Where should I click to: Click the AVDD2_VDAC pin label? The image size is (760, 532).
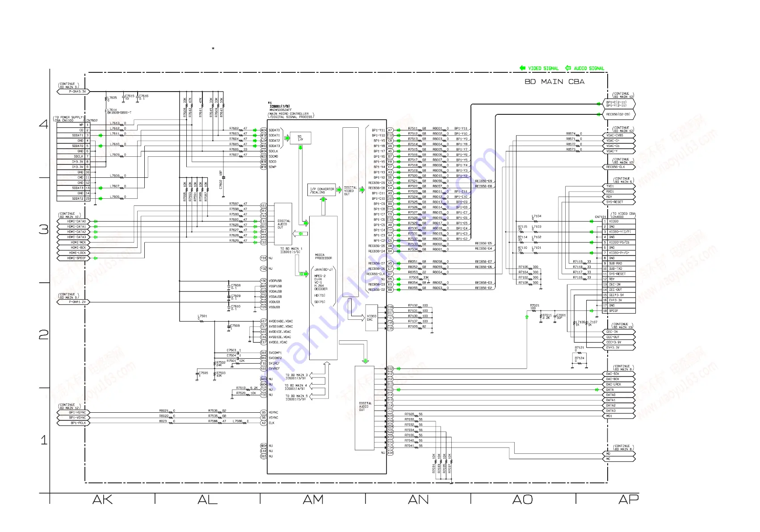[278, 343]
